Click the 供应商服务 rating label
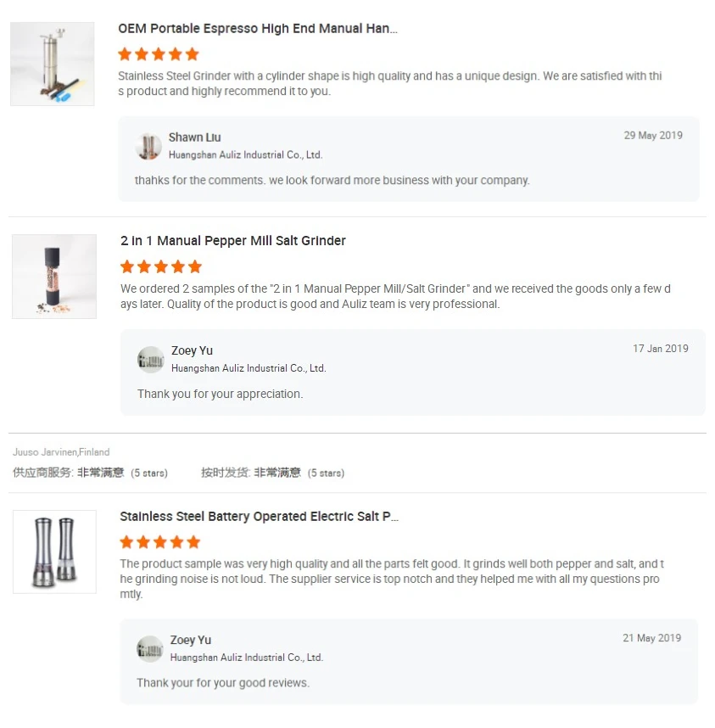 coord(43,473)
